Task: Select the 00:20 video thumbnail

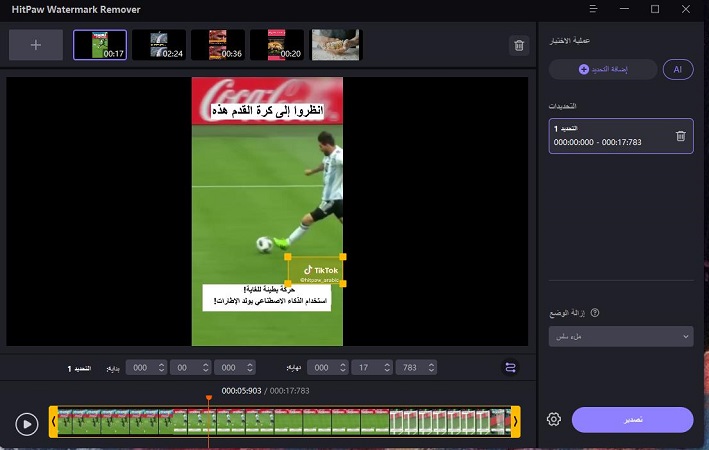Action: (x=277, y=45)
